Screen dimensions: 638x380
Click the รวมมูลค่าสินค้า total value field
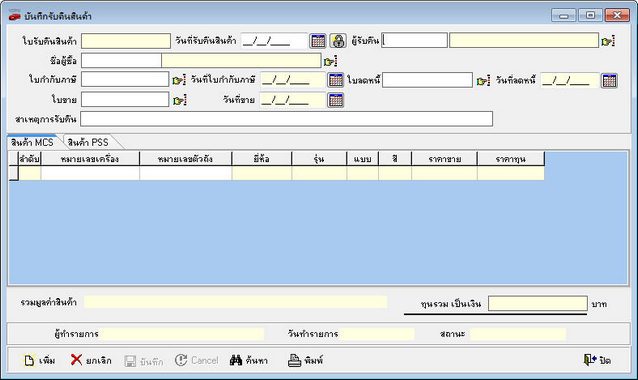(x=236, y=302)
